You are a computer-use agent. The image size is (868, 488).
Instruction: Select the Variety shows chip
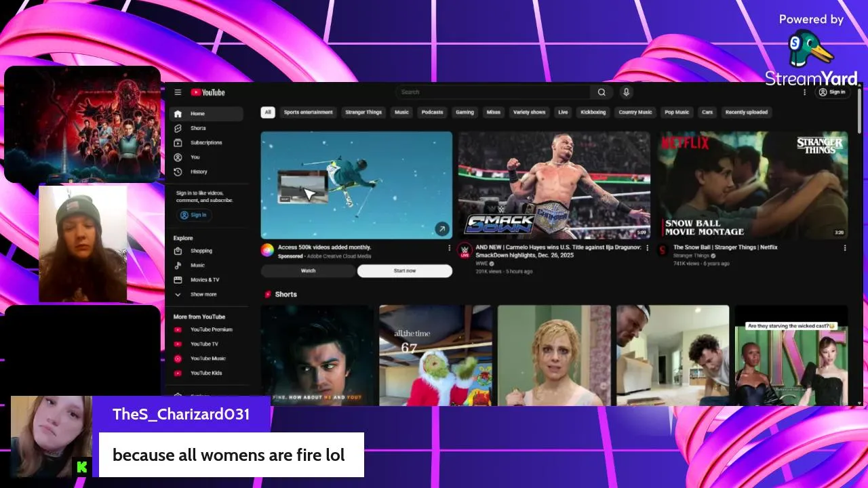pyautogui.click(x=529, y=113)
